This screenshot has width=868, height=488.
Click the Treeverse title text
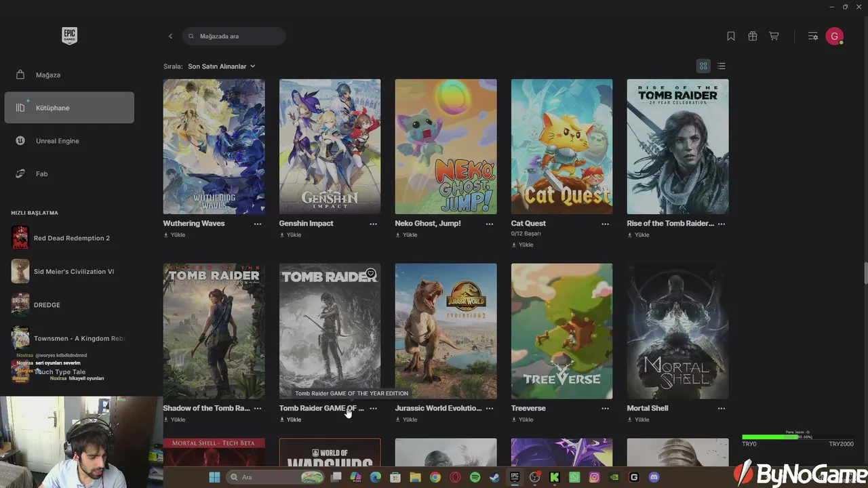click(x=528, y=409)
